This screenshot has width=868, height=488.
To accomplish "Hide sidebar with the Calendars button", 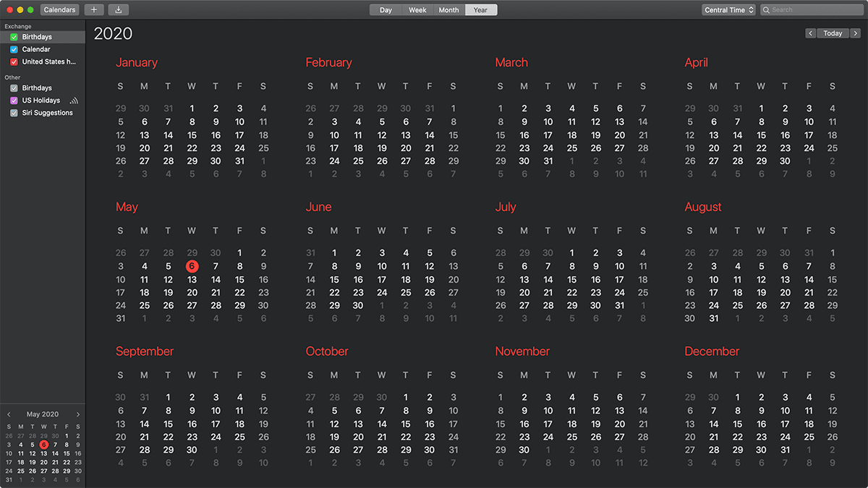I will [59, 10].
